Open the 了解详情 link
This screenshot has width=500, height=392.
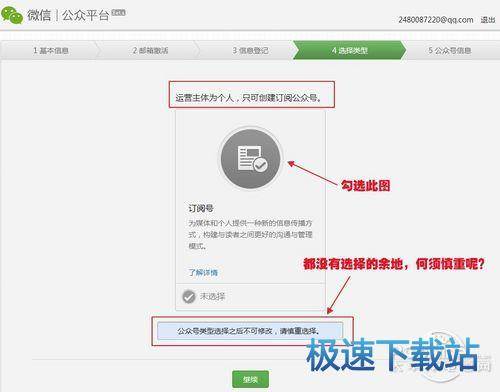pyautogui.click(x=203, y=272)
